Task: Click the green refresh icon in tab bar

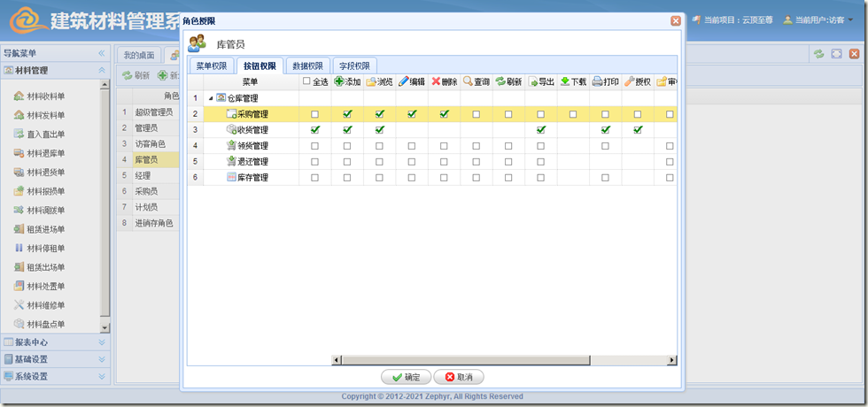Action: click(x=819, y=54)
